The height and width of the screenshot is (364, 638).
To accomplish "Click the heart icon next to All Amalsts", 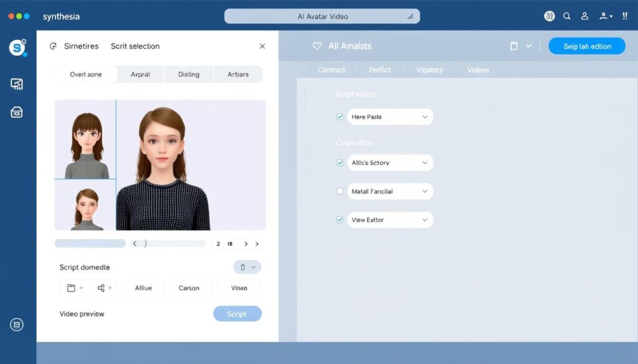I will (x=317, y=46).
